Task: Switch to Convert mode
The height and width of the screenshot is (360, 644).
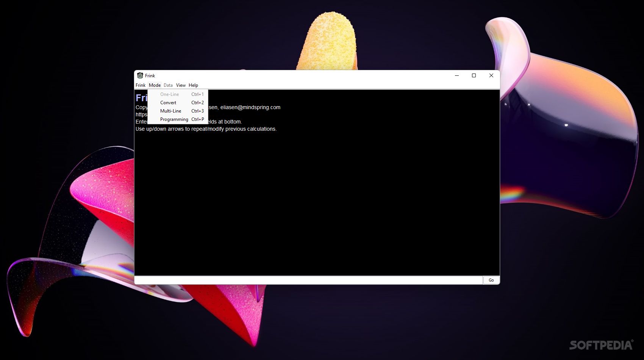Action: (178, 103)
